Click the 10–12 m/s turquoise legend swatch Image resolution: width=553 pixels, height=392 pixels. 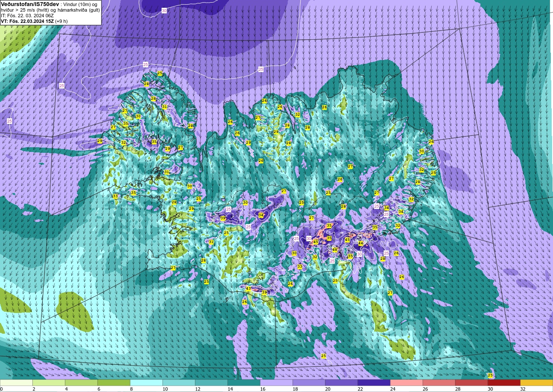179,383
